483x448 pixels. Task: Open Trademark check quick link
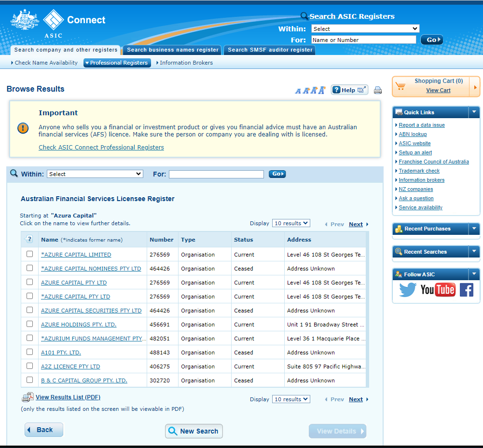pyautogui.click(x=419, y=171)
